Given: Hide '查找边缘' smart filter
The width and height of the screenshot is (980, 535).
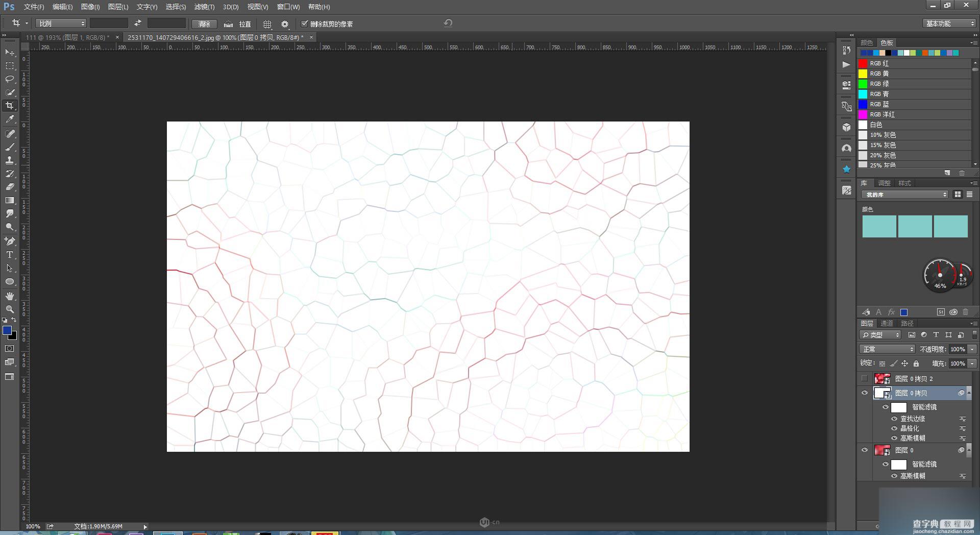Looking at the screenshot, I should pos(894,419).
